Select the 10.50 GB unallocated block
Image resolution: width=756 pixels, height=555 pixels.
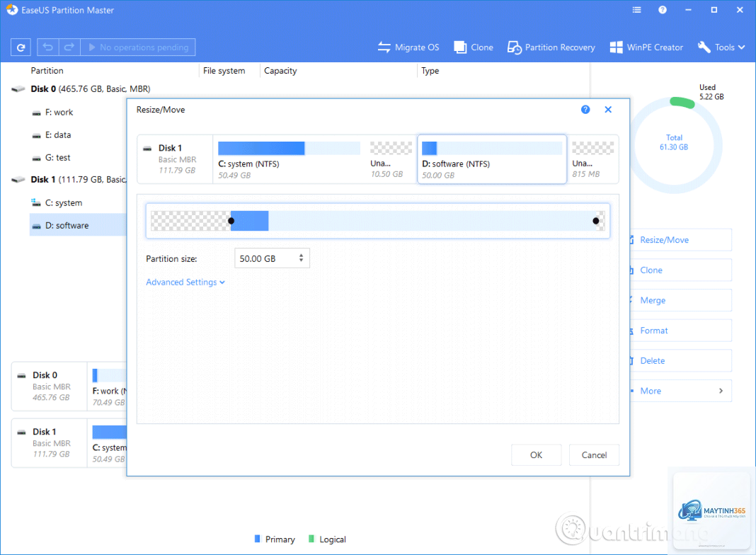click(x=391, y=160)
